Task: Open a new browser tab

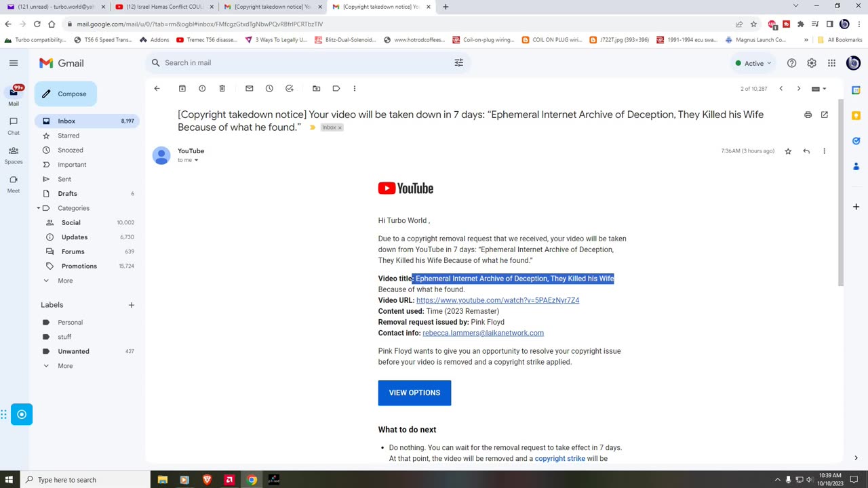Action: (446, 7)
